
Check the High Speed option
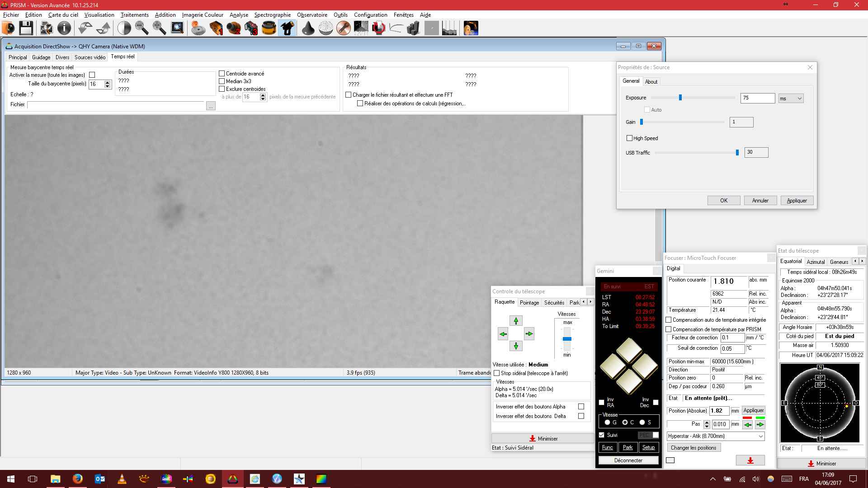pyautogui.click(x=629, y=138)
